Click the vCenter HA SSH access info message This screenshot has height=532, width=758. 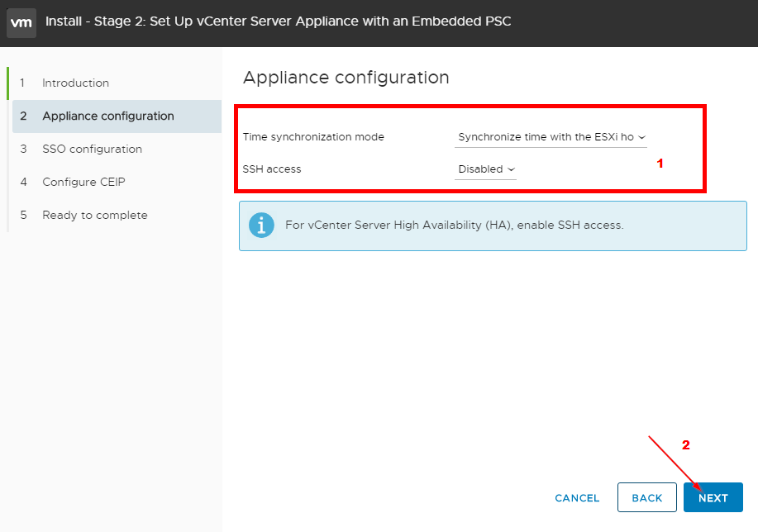(x=455, y=226)
